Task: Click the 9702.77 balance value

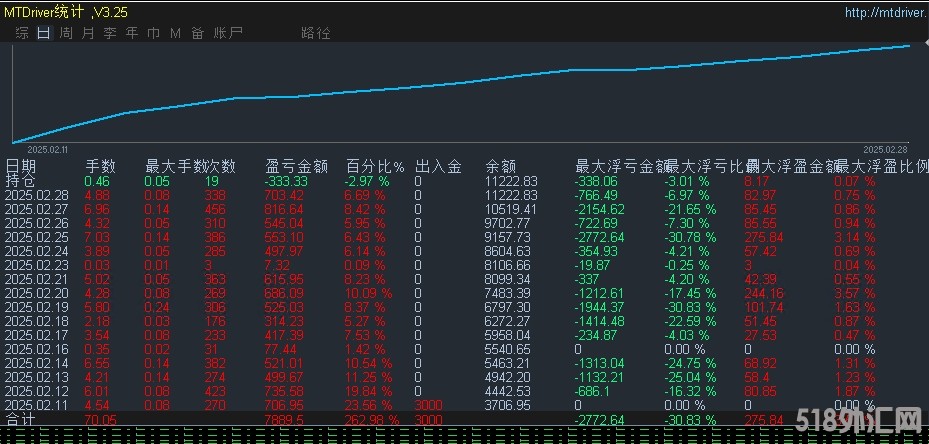Action: pyautogui.click(x=508, y=223)
